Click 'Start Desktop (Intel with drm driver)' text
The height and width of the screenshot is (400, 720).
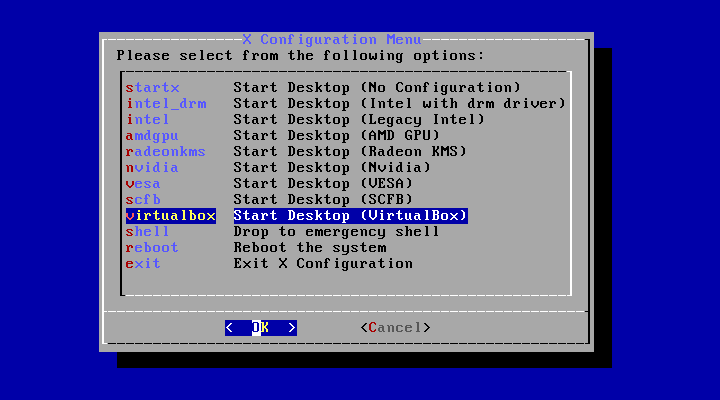click(x=399, y=103)
